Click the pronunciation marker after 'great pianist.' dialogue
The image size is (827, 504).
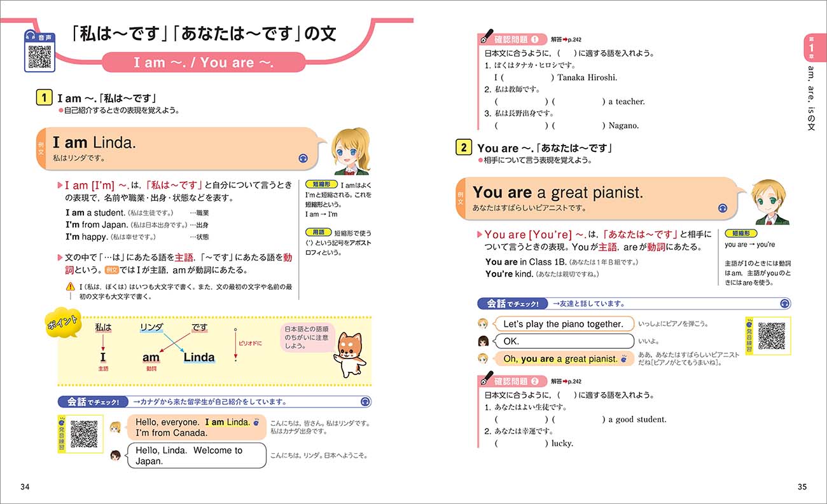(x=623, y=359)
